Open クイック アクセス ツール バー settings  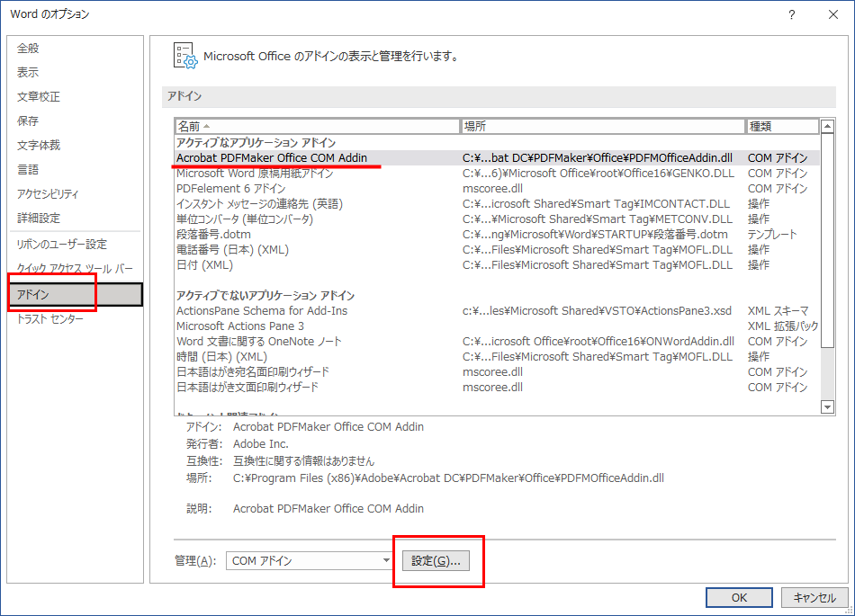(75, 269)
